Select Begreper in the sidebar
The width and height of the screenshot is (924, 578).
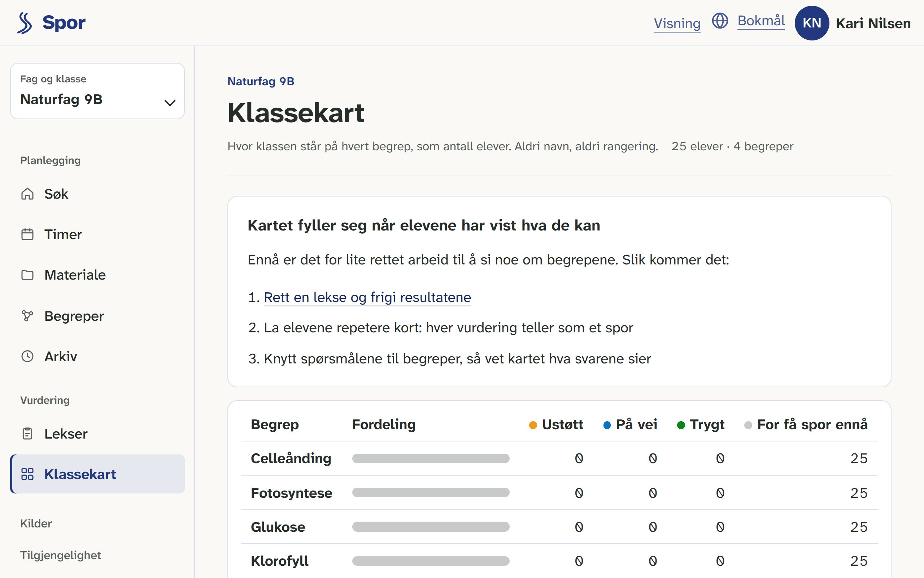[x=97, y=316]
